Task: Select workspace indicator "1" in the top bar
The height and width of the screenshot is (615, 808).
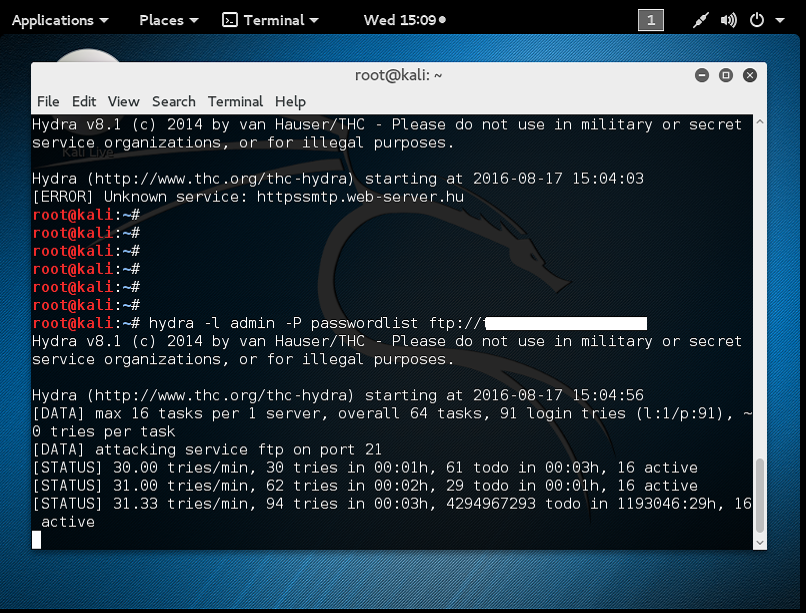Action: pos(650,19)
